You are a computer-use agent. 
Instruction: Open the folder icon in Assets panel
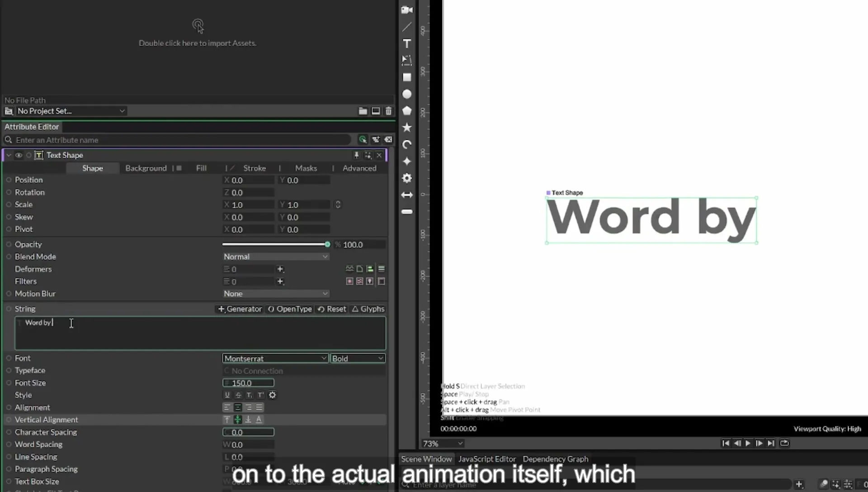[x=363, y=111]
